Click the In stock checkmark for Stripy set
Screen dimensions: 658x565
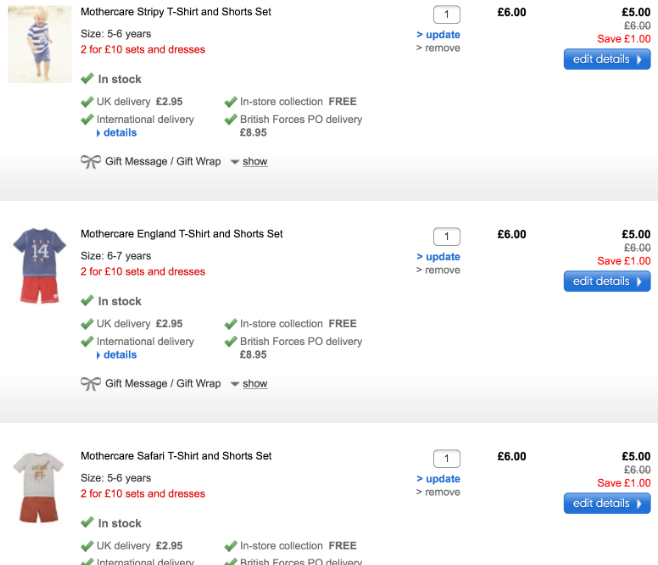click(87, 79)
